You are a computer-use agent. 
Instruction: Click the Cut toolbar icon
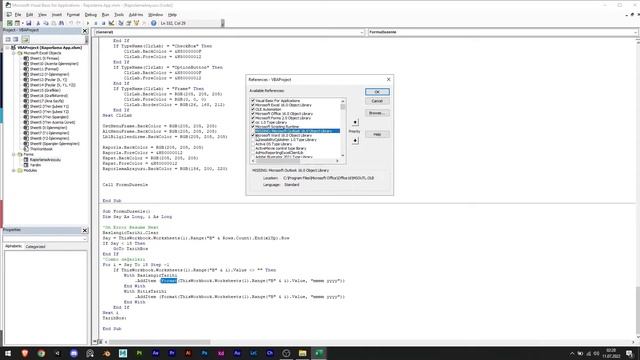(x=38, y=23)
